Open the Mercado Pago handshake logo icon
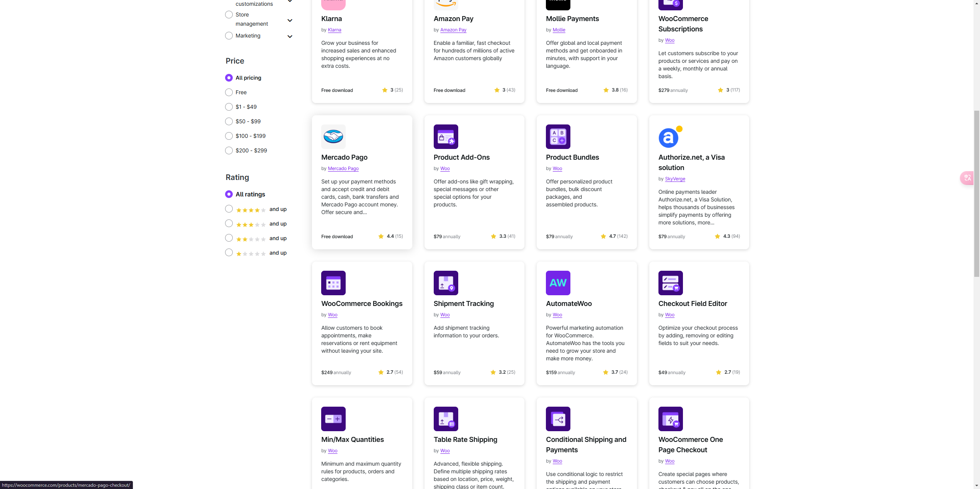This screenshot has width=980, height=489. pyautogui.click(x=333, y=136)
